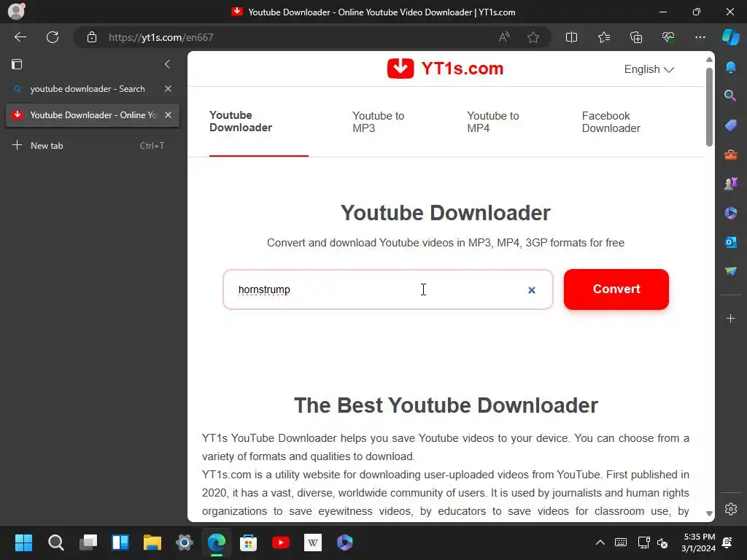Select the Youtube Downloader page tab

point(241,122)
